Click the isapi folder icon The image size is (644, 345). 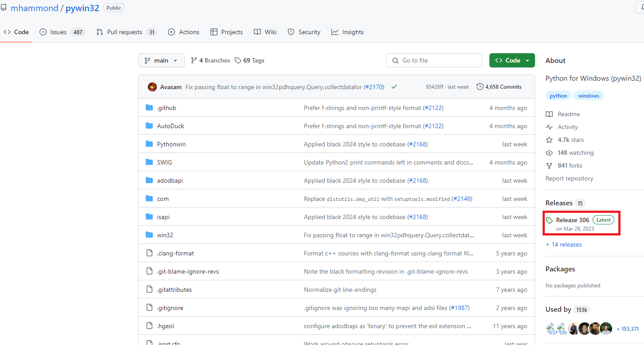pyautogui.click(x=149, y=217)
